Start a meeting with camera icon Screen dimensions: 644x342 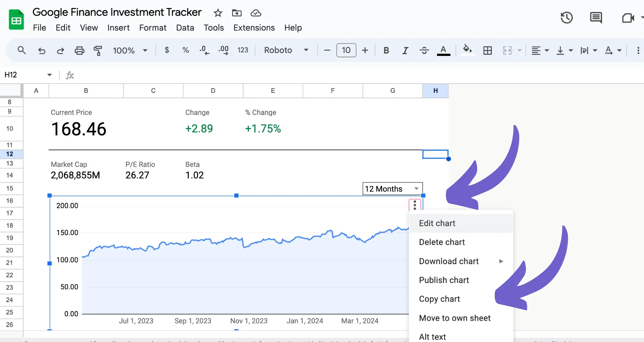tap(628, 17)
